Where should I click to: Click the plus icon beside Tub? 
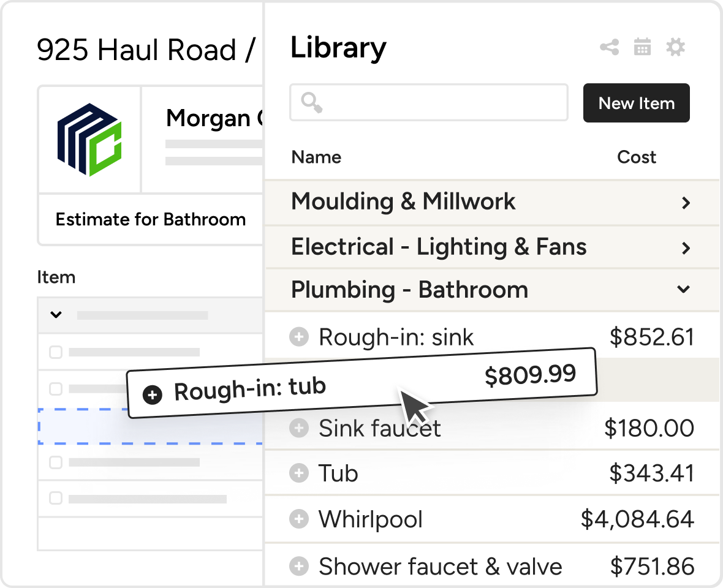298,473
